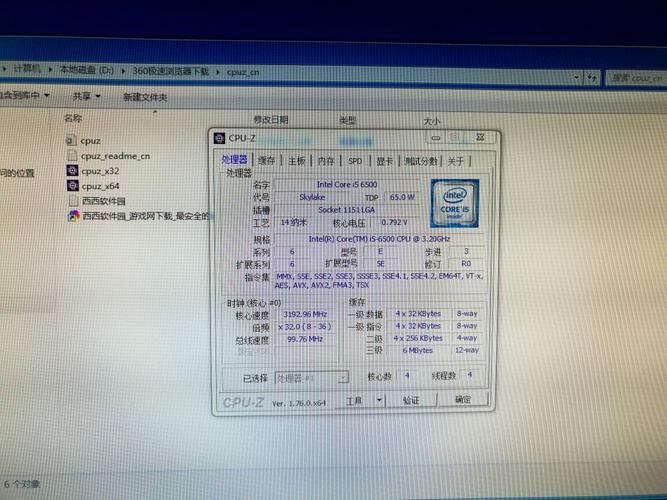The image size is (667, 500).
Task: Sort by the 大小 column header
Action: 432,122
